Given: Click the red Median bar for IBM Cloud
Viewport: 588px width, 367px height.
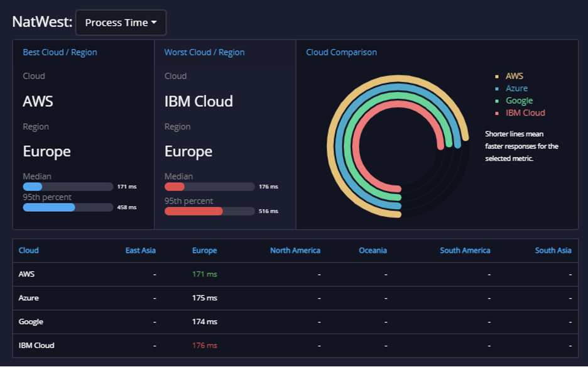Looking at the screenshot, I should click(175, 187).
